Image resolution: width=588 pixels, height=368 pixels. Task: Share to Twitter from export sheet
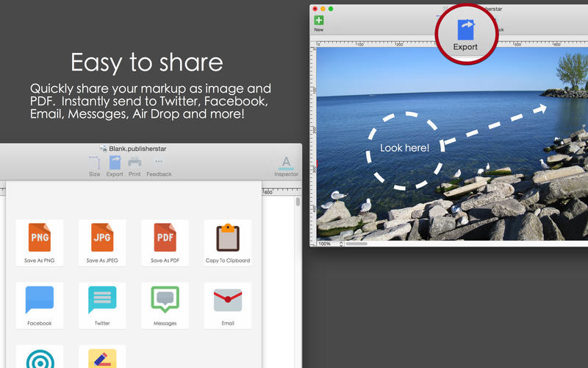point(102,305)
